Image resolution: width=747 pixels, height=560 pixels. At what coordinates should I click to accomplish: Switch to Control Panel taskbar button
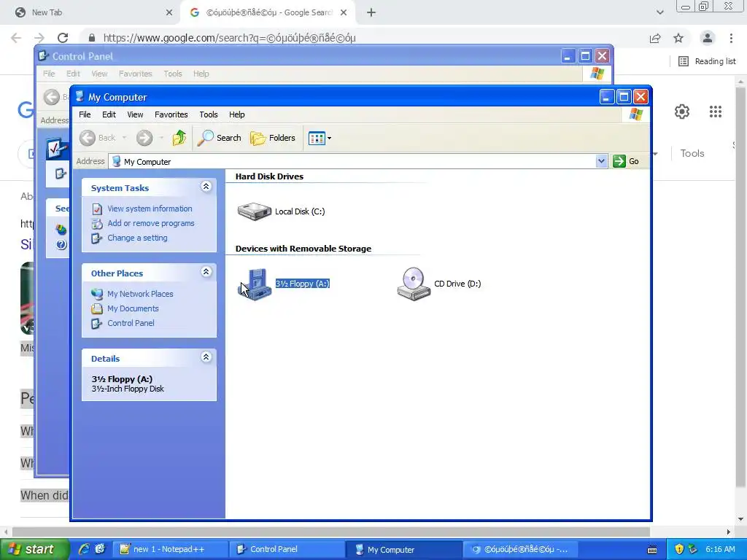[287, 549]
